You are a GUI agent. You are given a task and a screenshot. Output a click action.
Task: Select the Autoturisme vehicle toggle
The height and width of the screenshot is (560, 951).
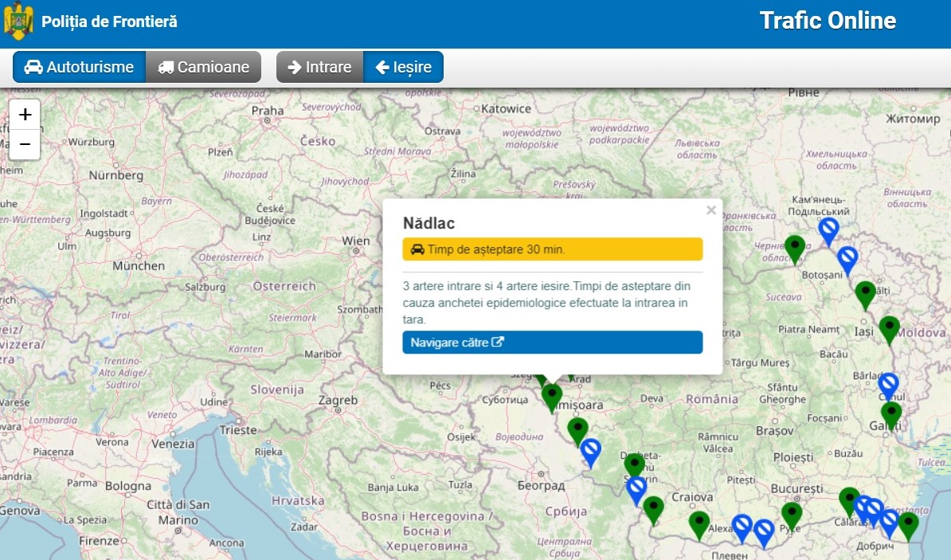click(79, 67)
